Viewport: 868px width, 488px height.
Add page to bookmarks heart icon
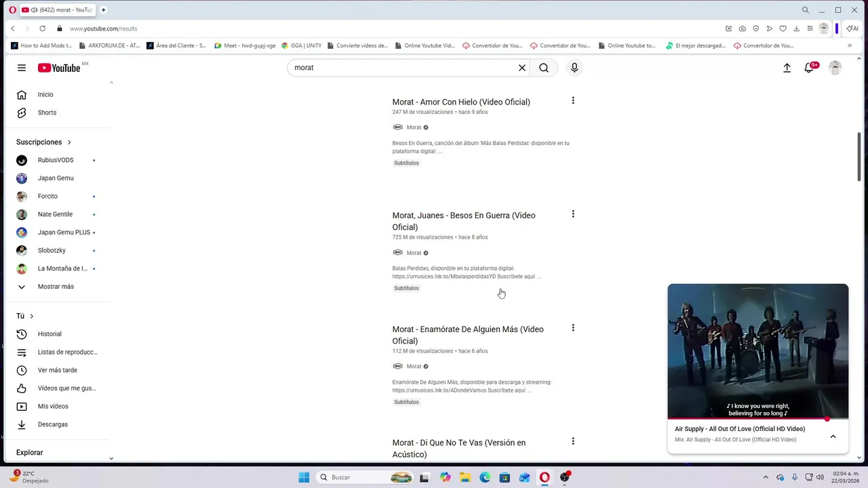783,28
